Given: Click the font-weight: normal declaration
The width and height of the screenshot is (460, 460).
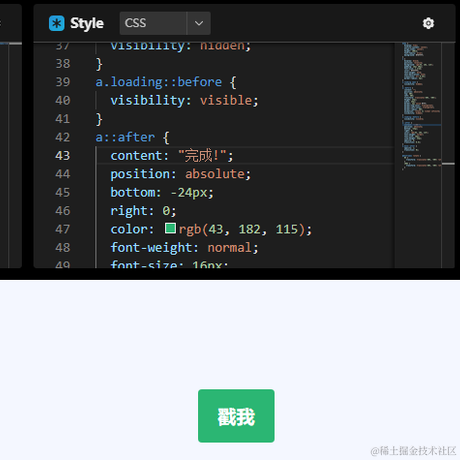Looking at the screenshot, I should (184, 248).
